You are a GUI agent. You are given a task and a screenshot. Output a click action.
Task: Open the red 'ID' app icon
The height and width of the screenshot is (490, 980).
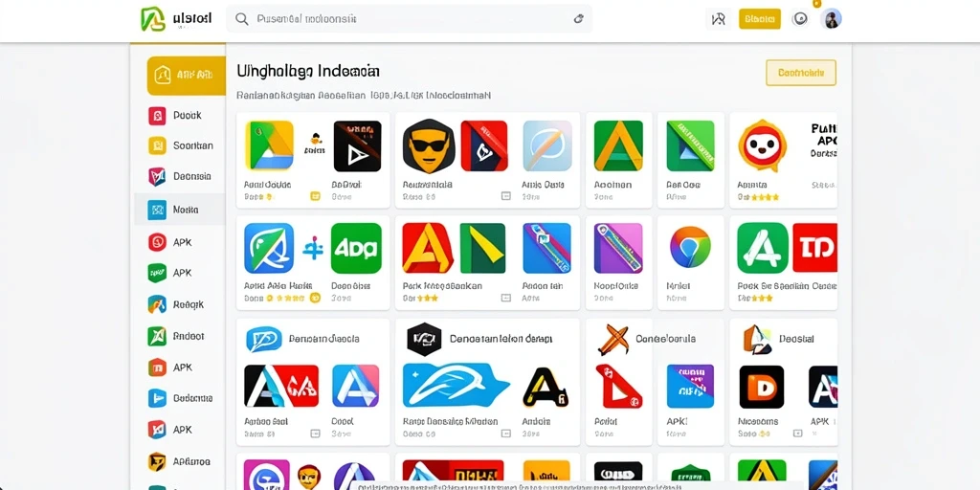815,248
